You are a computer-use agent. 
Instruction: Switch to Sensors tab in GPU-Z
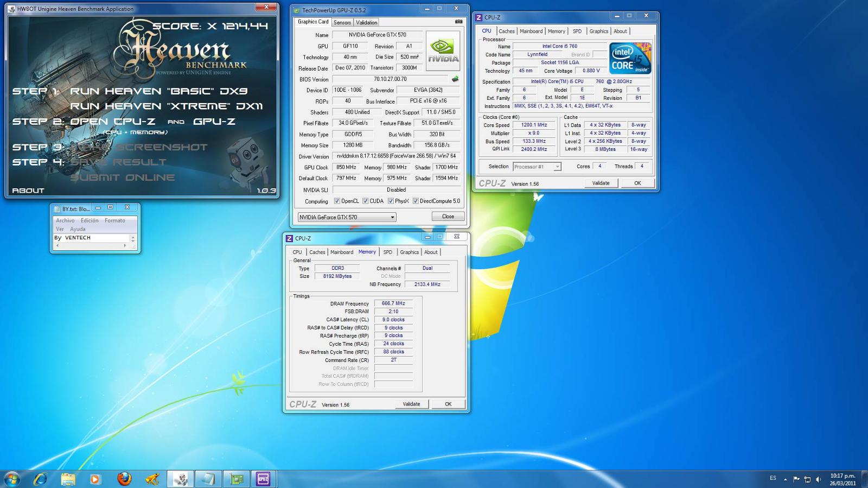[342, 22]
